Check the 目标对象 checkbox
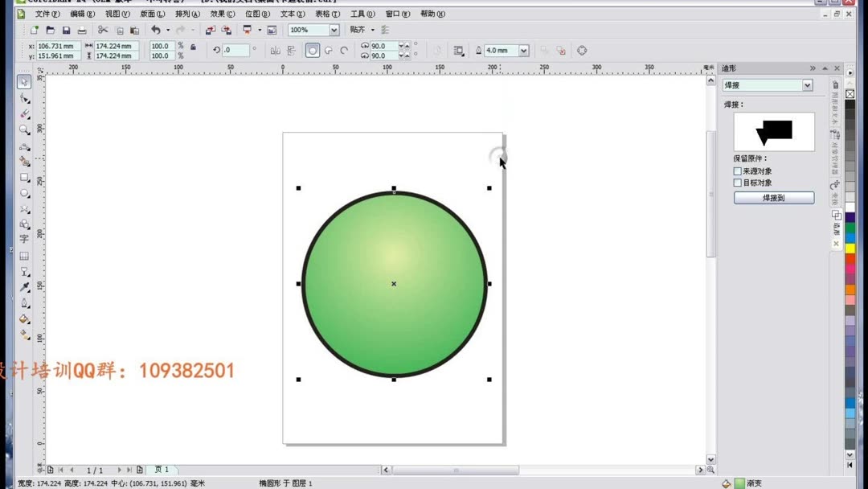 tap(736, 183)
